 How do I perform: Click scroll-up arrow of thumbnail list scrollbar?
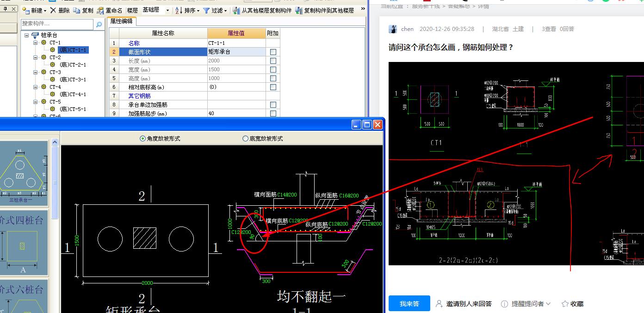pos(55,142)
